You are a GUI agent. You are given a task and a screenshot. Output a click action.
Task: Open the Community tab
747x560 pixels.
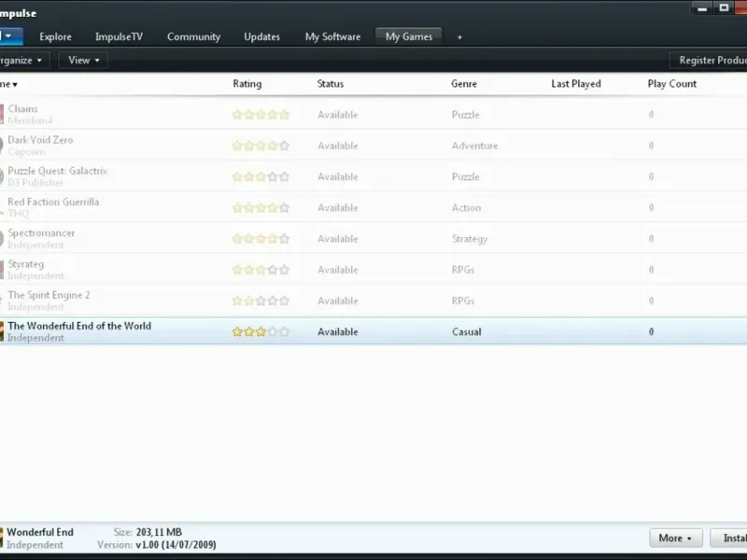193,36
